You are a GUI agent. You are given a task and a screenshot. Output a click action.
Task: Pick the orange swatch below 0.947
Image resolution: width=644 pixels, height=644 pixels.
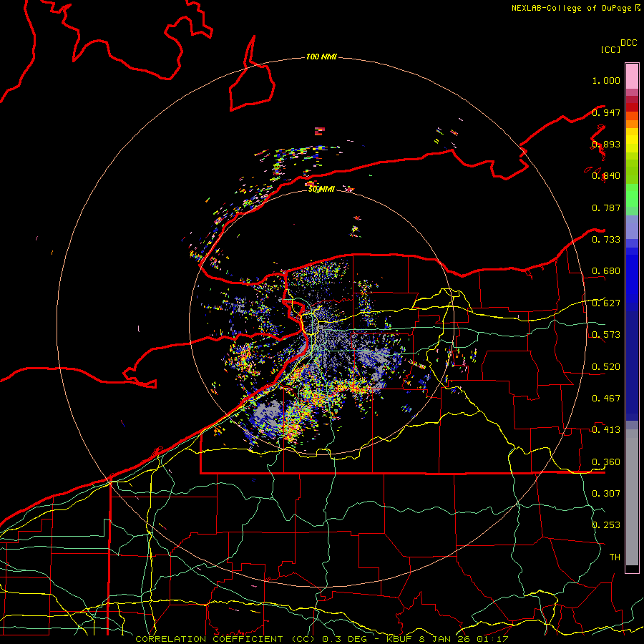tap(632, 125)
